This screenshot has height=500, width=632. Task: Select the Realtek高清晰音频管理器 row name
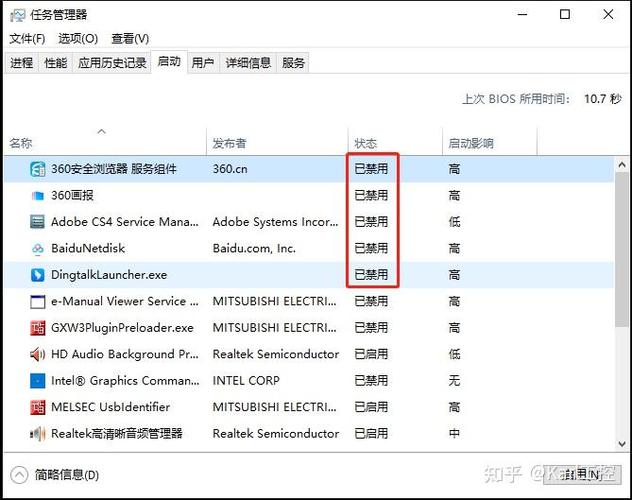click(117, 434)
